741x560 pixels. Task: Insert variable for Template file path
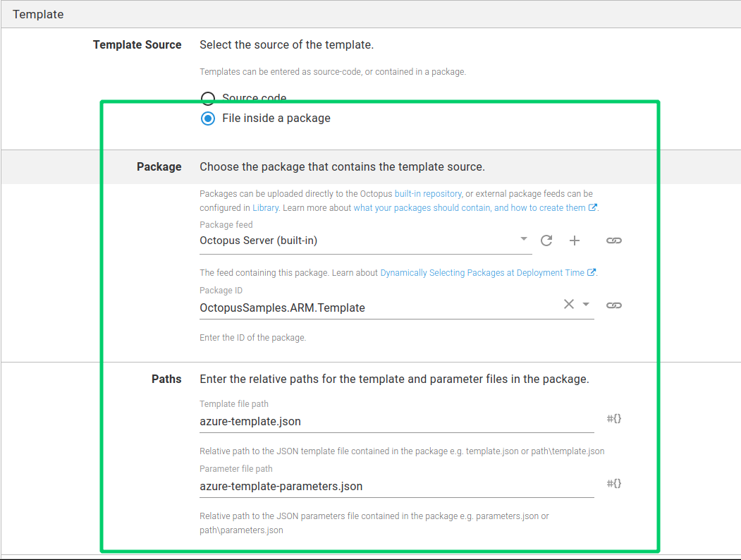coord(614,419)
